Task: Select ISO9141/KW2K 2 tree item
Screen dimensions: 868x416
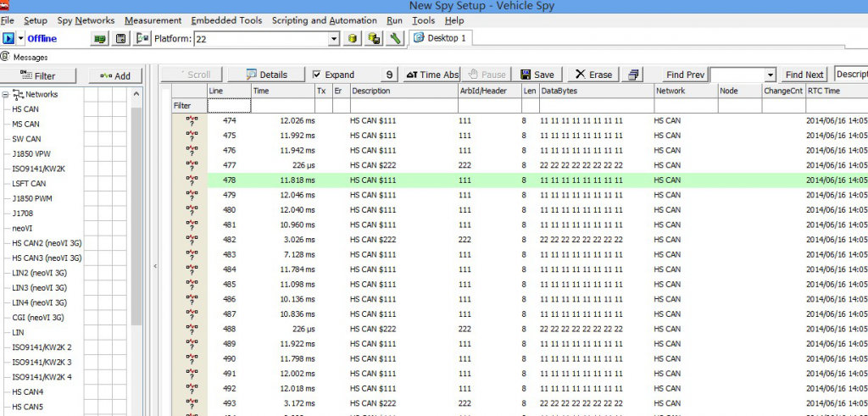Action: (42, 348)
